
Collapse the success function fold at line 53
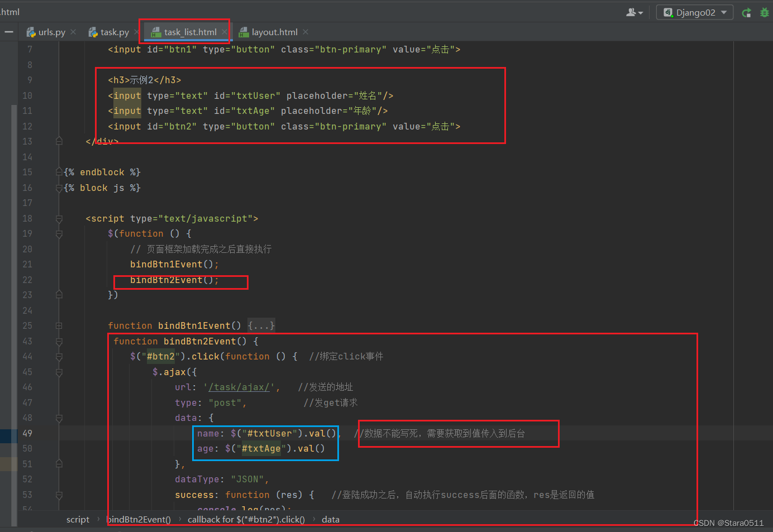(59, 495)
